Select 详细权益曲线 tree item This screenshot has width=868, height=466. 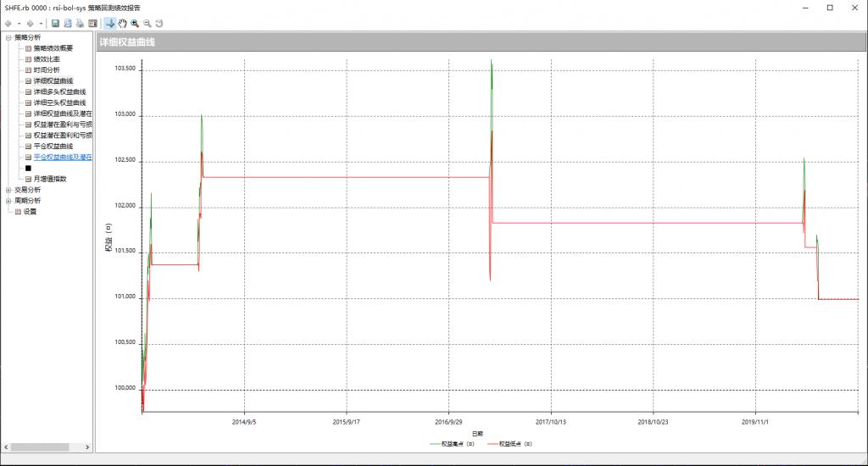click(x=53, y=80)
